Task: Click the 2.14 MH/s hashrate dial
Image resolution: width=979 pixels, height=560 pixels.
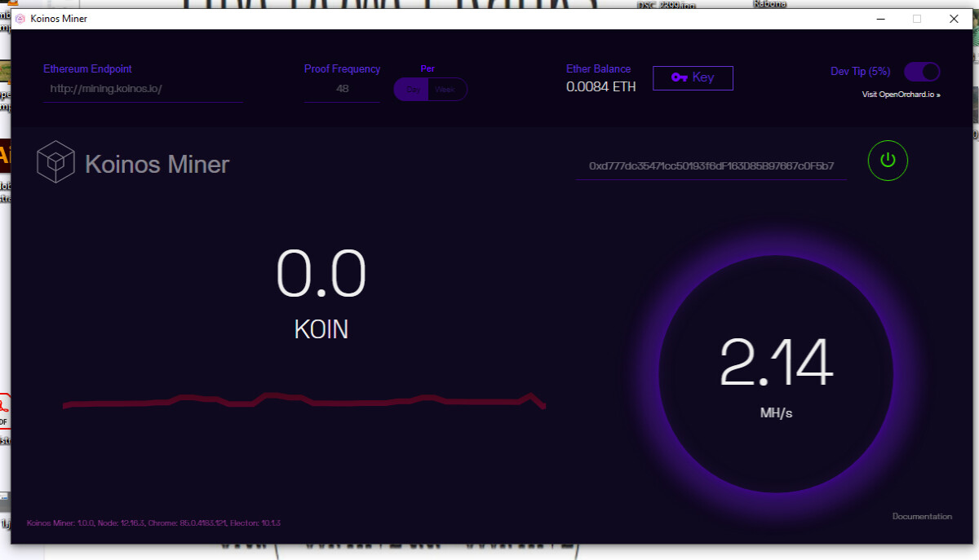Action: pos(776,373)
